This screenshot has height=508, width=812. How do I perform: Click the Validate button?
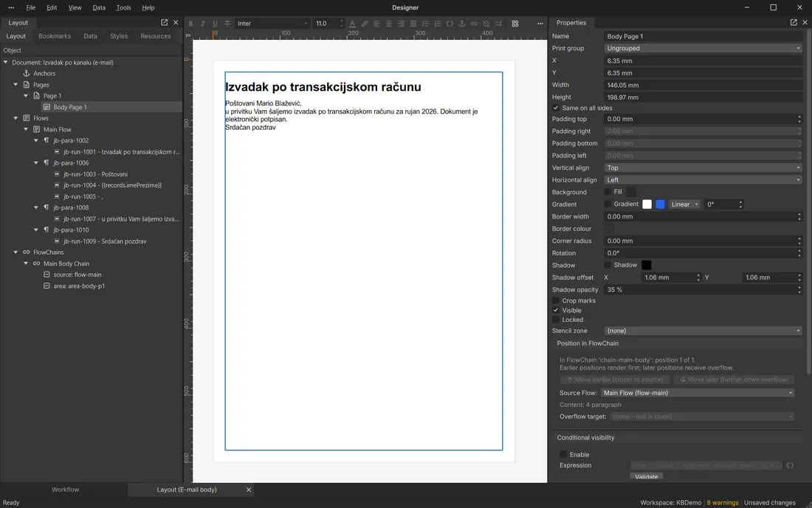[647, 476]
